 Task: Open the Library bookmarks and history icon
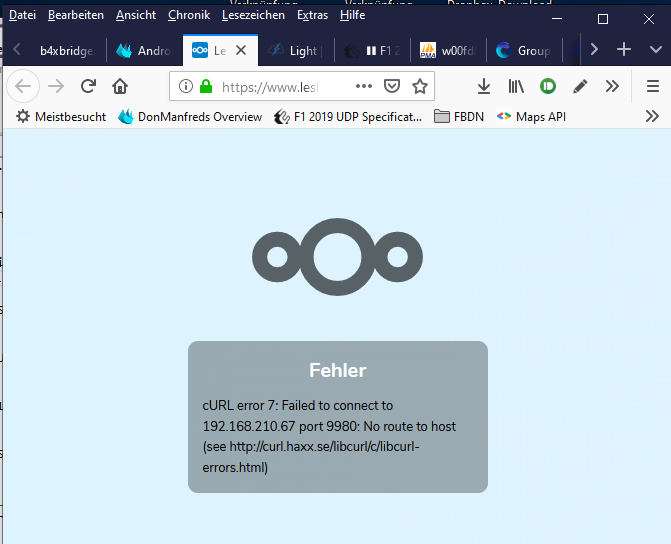pos(516,86)
